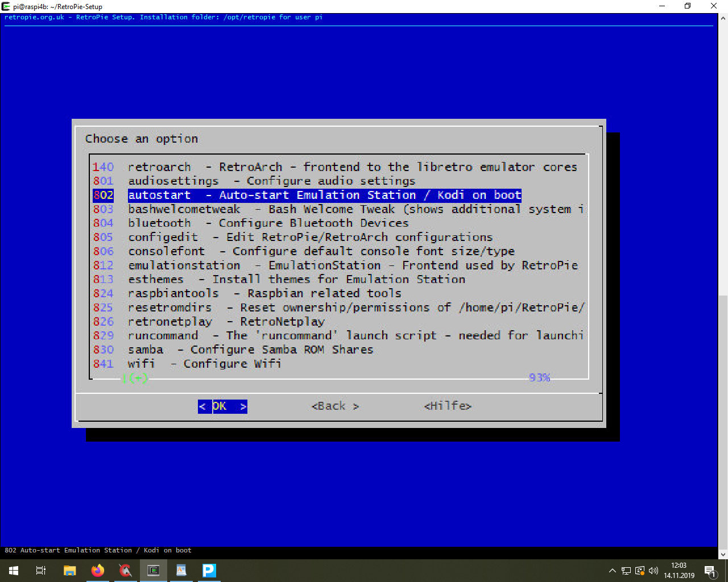Confirm with the OK button
728x582 pixels.
222,406
